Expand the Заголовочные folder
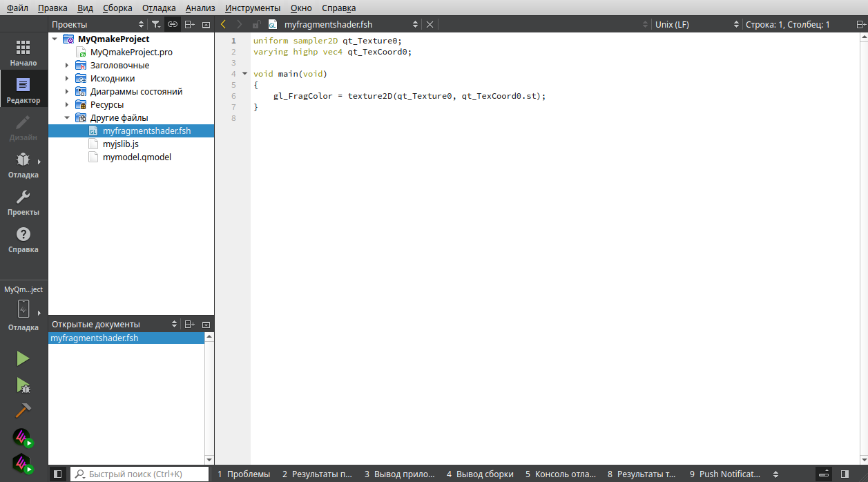This screenshot has width=868, height=482. pos(67,66)
